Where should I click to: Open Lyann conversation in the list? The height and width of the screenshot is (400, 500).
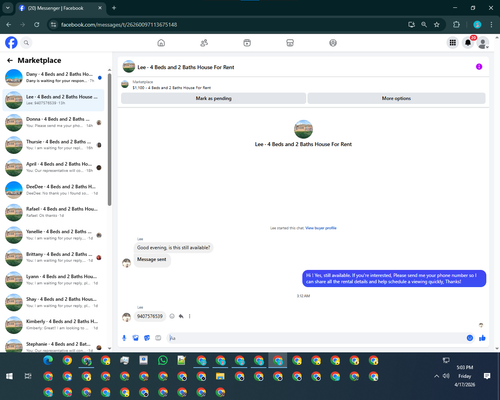point(53,280)
